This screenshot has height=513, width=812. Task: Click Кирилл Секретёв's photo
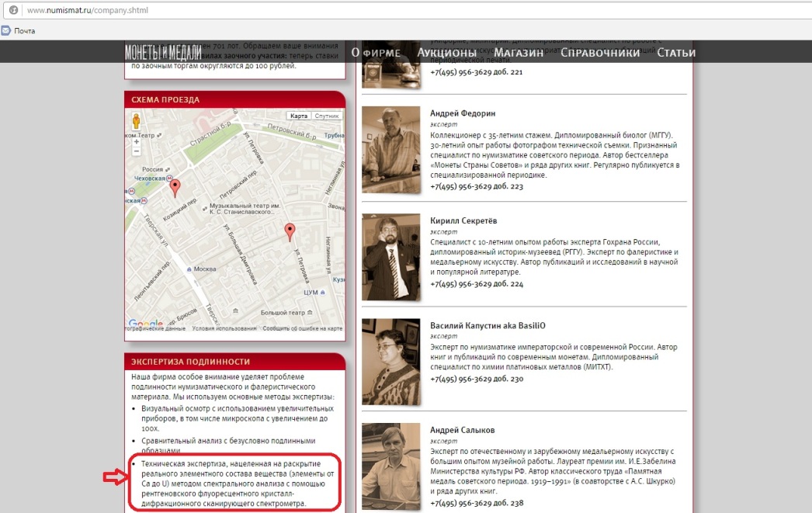(391, 257)
